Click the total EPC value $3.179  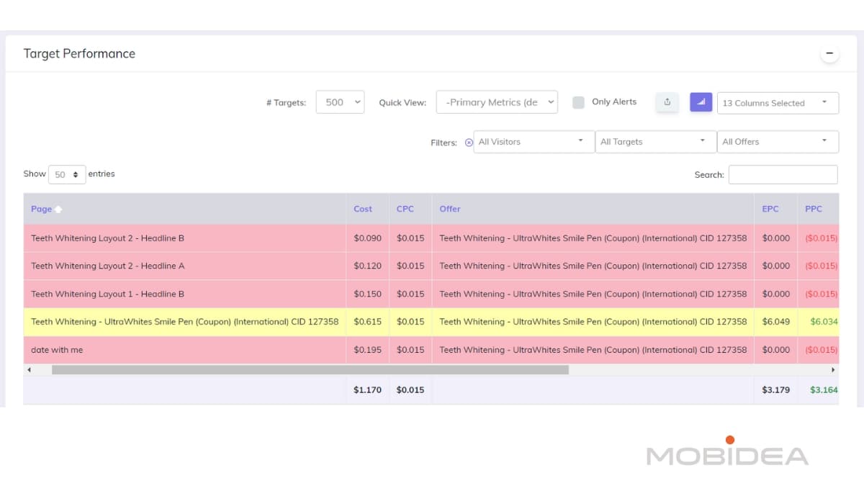click(x=776, y=390)
